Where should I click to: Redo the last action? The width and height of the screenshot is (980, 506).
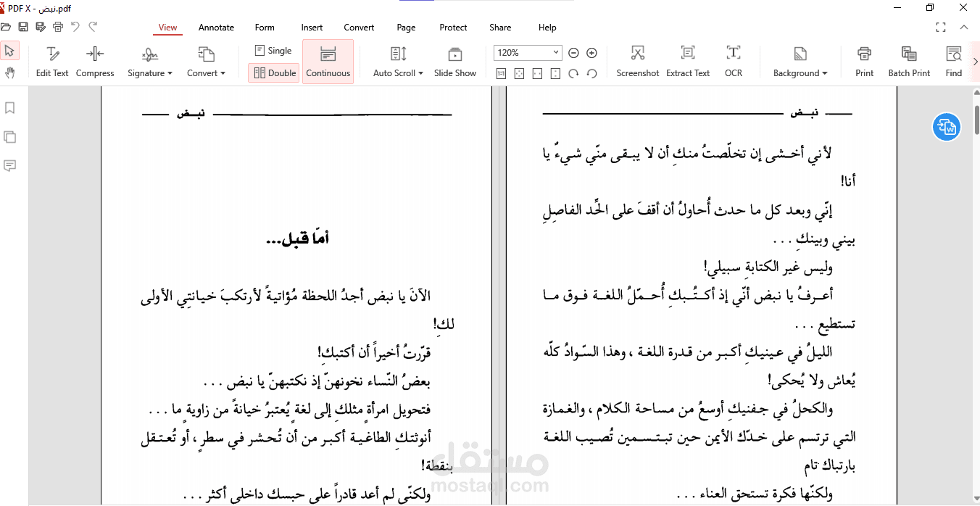tap(93, 28)
